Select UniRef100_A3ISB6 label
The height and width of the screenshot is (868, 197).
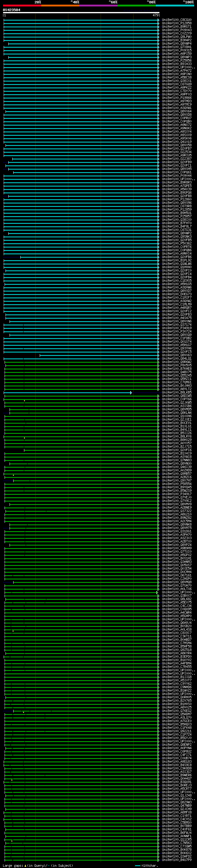tap(176, 406)
